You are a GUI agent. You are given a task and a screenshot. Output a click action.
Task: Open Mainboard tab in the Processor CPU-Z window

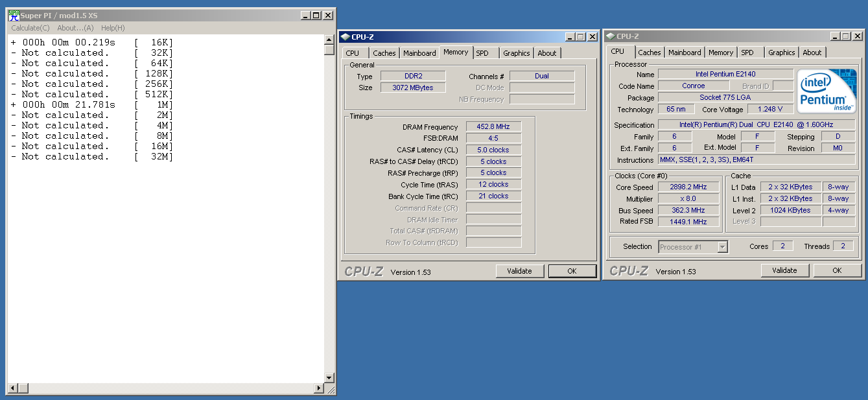pyautogui.click(x=685, y=53)
